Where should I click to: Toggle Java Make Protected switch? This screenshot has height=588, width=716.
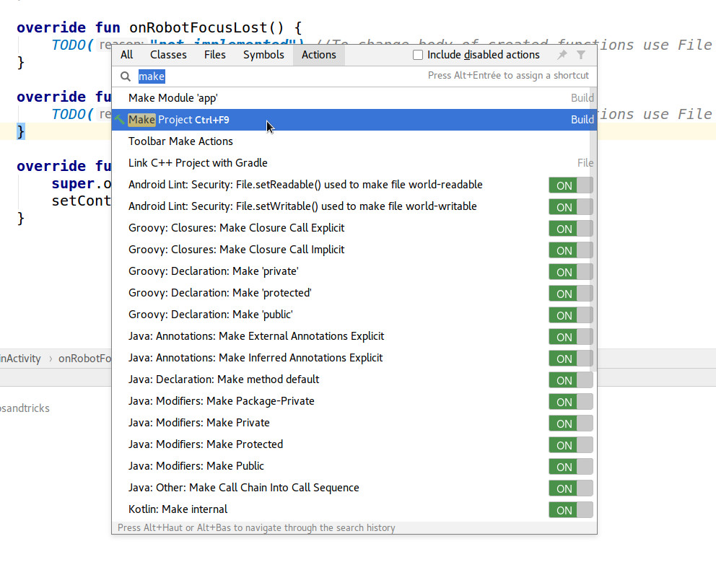571,445
